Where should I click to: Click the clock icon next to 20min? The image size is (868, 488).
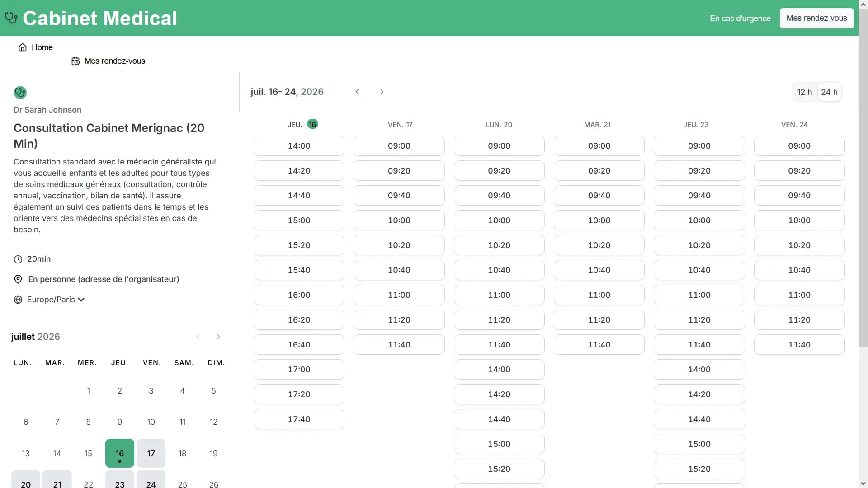(18, 259)
